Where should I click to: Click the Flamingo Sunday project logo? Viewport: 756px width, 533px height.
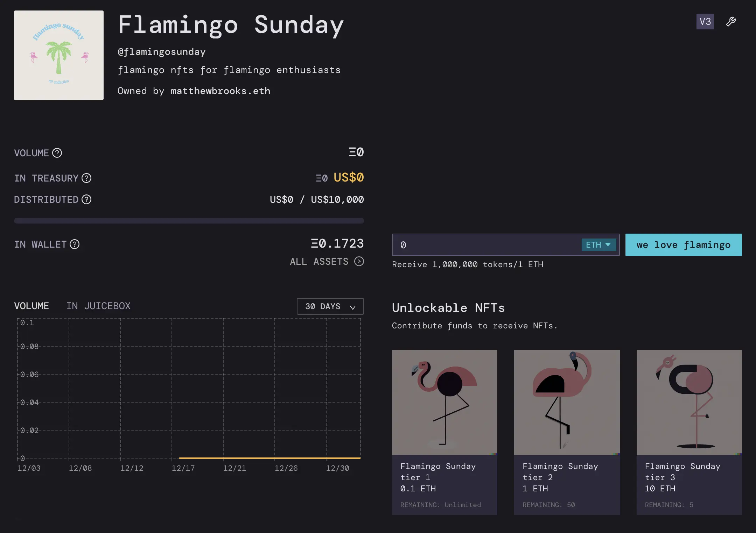(59, 55)
